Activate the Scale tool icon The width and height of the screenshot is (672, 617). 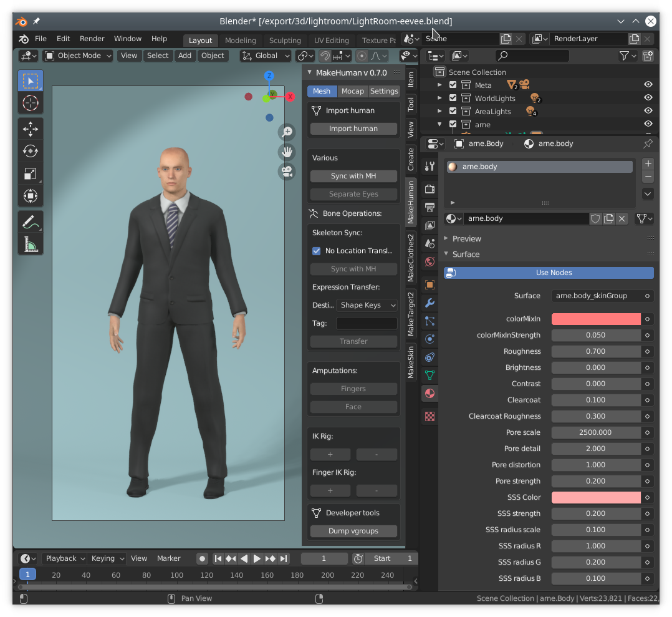click(x=31, y=173)
